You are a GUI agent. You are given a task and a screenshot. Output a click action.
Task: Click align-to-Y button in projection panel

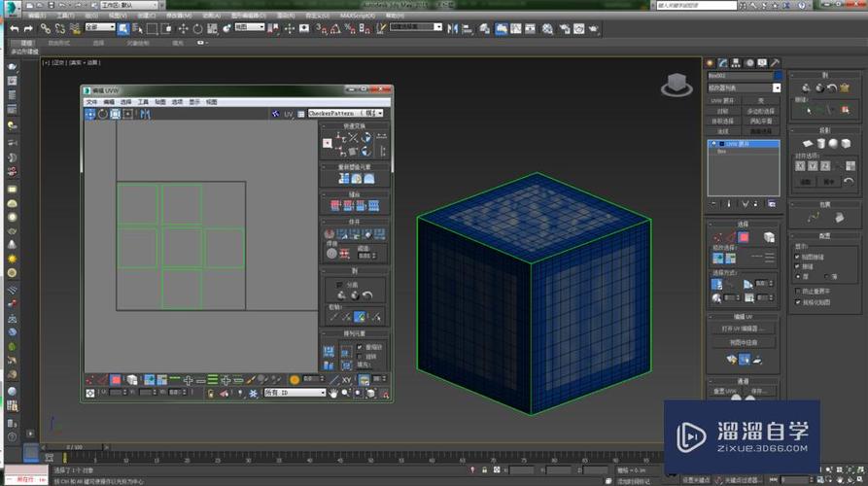[x=813, y=165]
